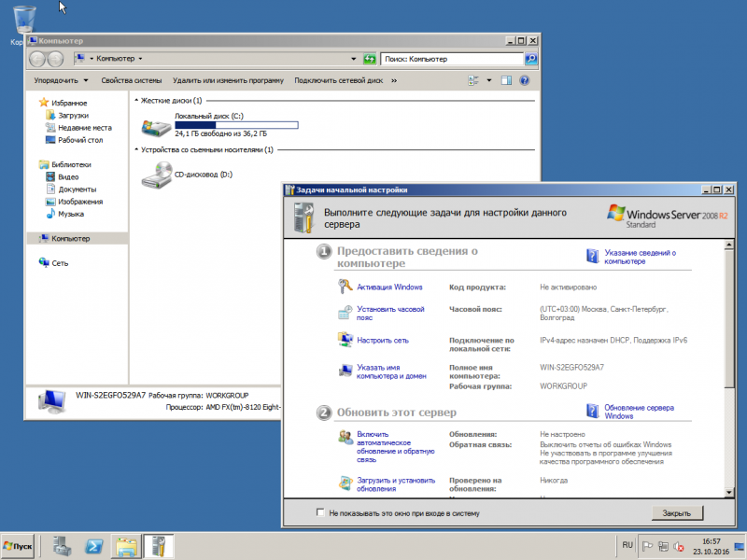747x560 pixels.
Task: Click Загрузить и установить обновления link
Action: tap(396, 484)
